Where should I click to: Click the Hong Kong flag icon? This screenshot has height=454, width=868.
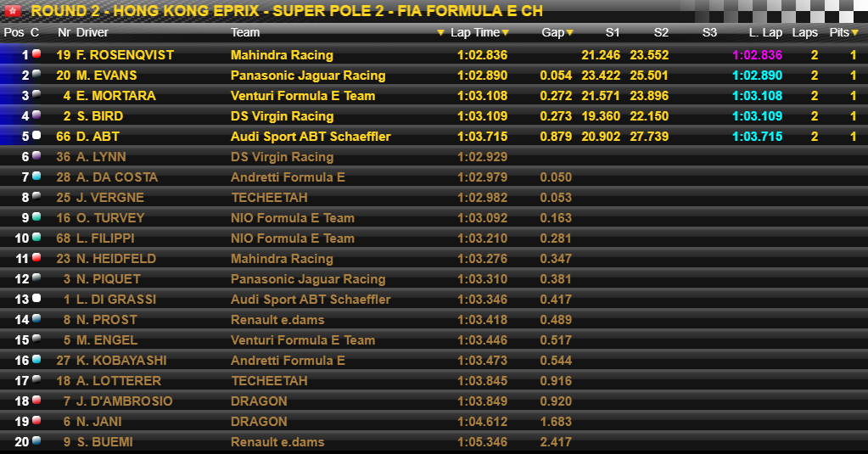coord(12,10)
